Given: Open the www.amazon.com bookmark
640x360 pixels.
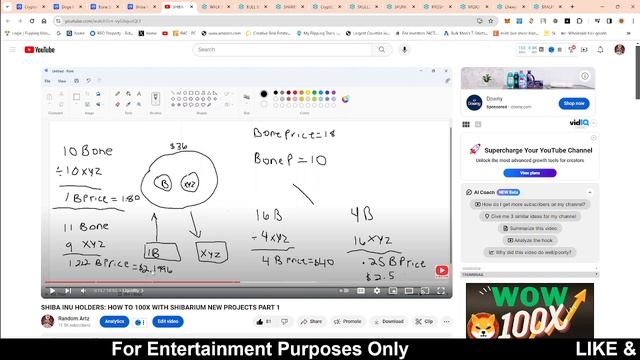Looking at the screenshot, I should [220, 33].
